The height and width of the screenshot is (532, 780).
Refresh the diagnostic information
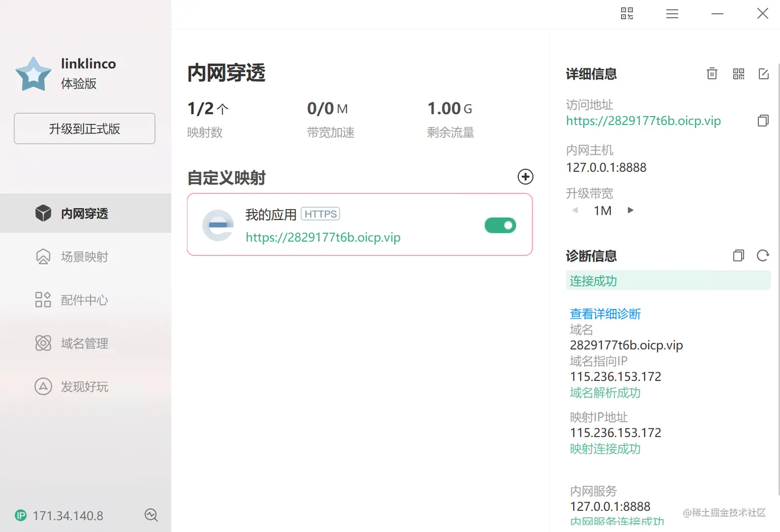pos(763,255)
